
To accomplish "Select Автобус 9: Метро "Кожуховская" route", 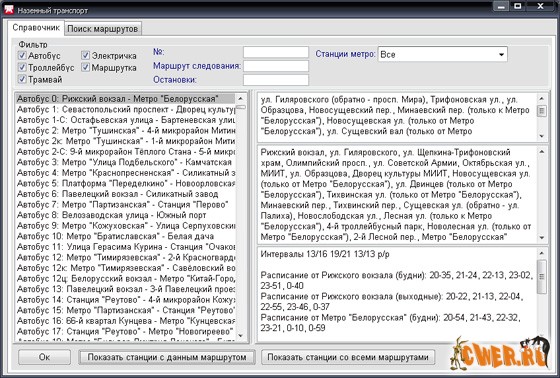I will (126, 226).
